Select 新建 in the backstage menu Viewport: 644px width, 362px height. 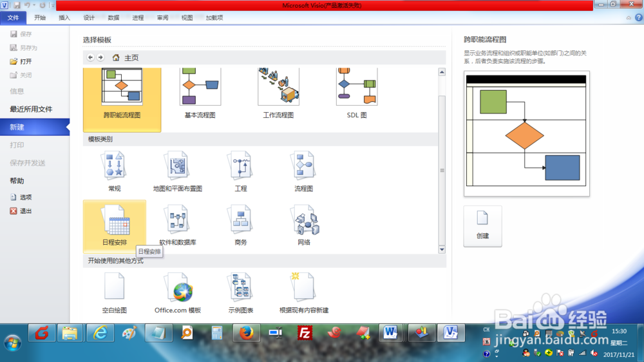(x=35, y=127)
